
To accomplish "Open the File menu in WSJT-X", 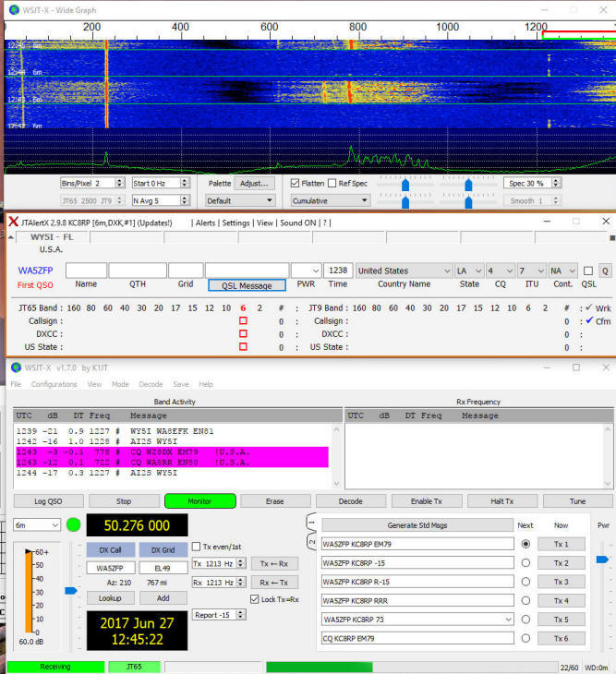I will coord(16,384).
